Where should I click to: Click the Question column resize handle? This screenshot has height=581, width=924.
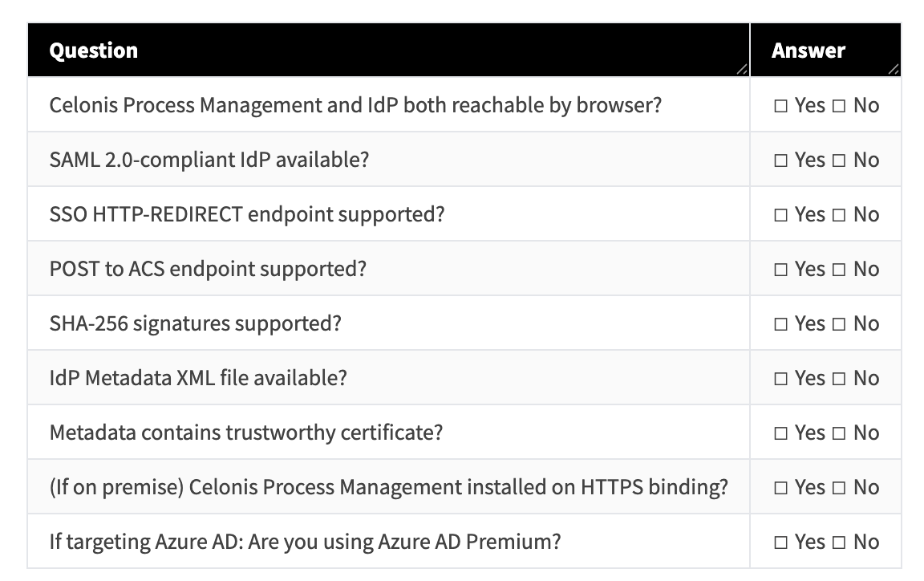click(x=743, y=70)
